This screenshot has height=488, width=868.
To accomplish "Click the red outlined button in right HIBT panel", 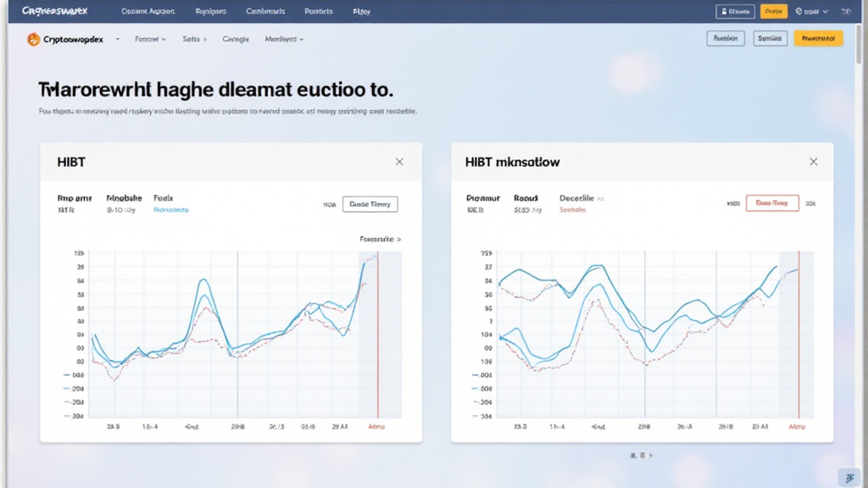I will 771,203.
